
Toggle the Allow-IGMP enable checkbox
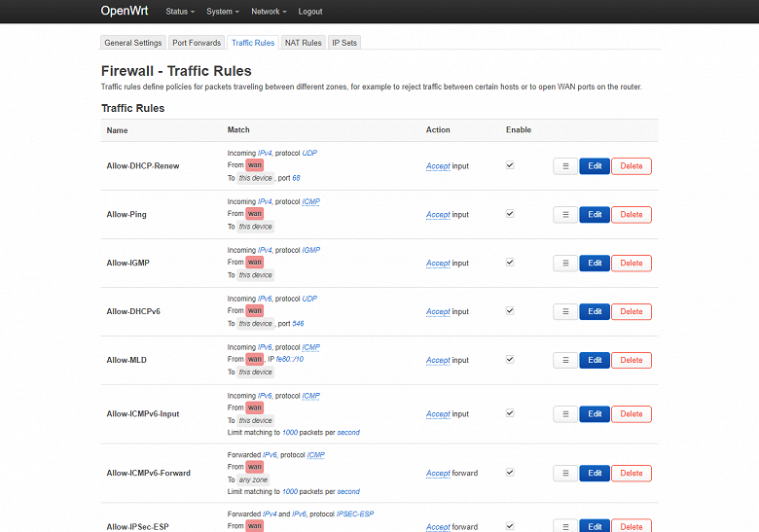click(x=510, y=263)
